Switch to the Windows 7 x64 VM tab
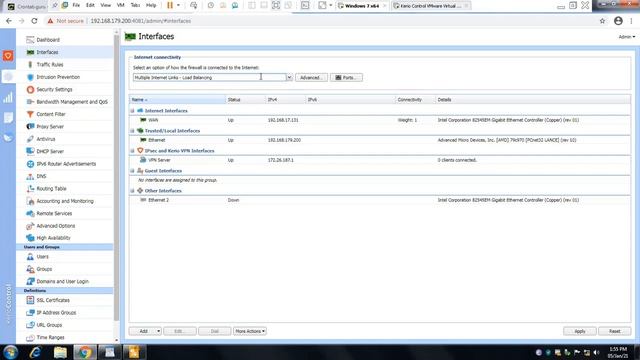 pos(361,6)
